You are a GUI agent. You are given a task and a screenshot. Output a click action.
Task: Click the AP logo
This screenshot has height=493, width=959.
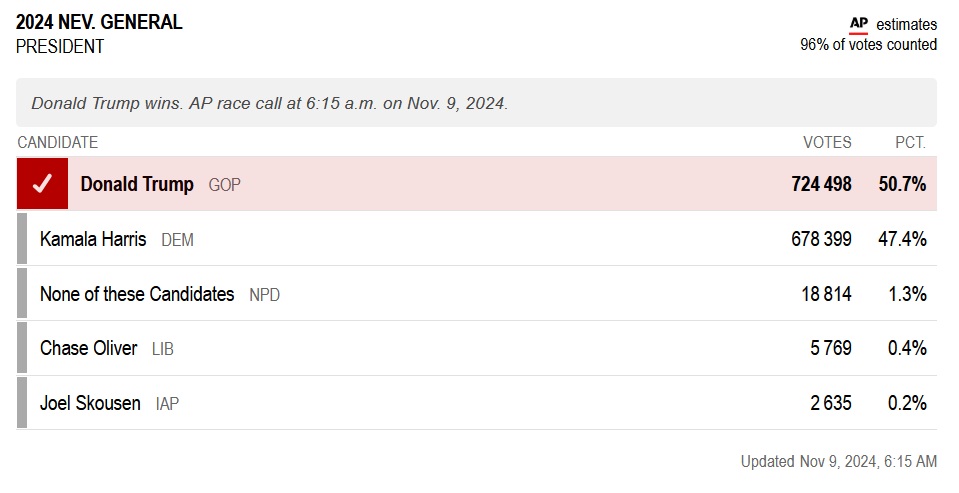coord(858,24)
